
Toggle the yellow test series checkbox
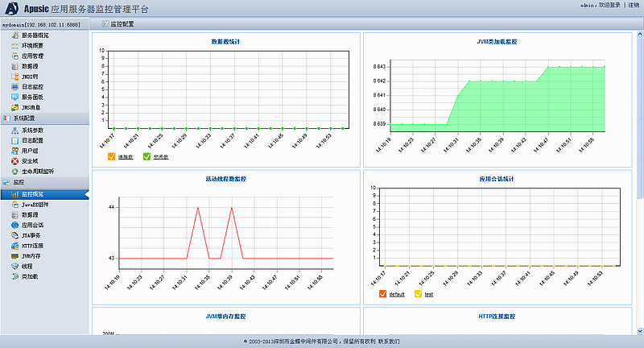pyautogui.click(x=418, y=294)
